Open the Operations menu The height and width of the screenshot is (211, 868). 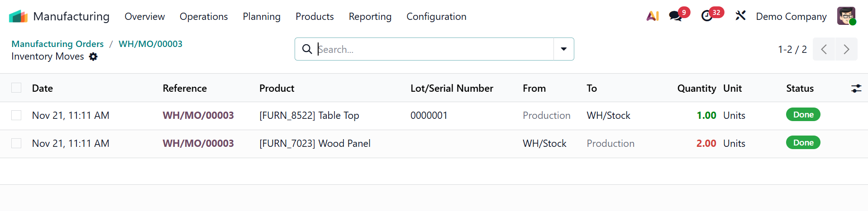204,17
